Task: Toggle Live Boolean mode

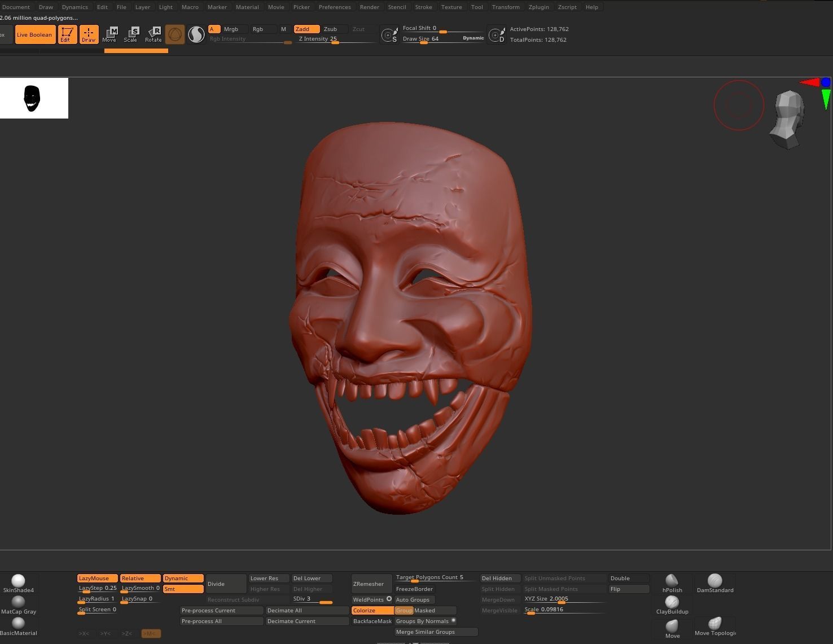Action: 35,34
